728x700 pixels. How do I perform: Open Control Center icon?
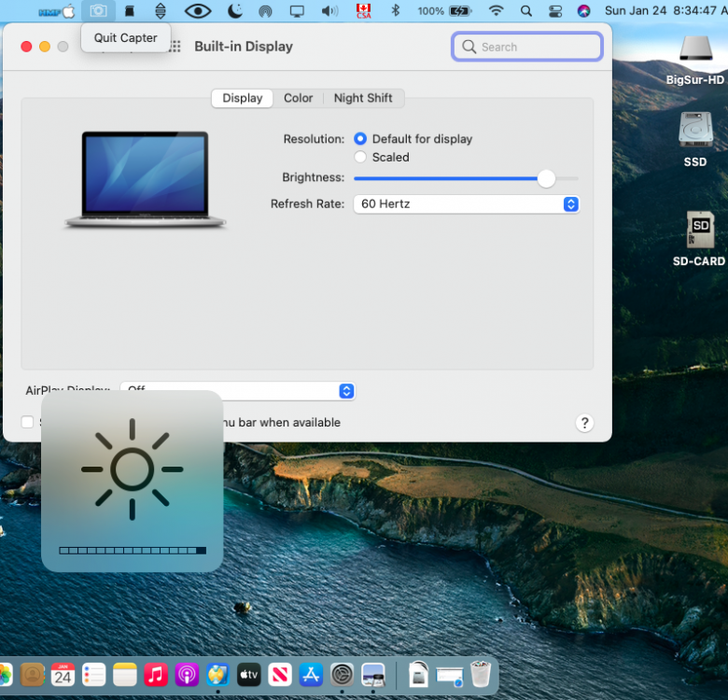tap(555, 11)
